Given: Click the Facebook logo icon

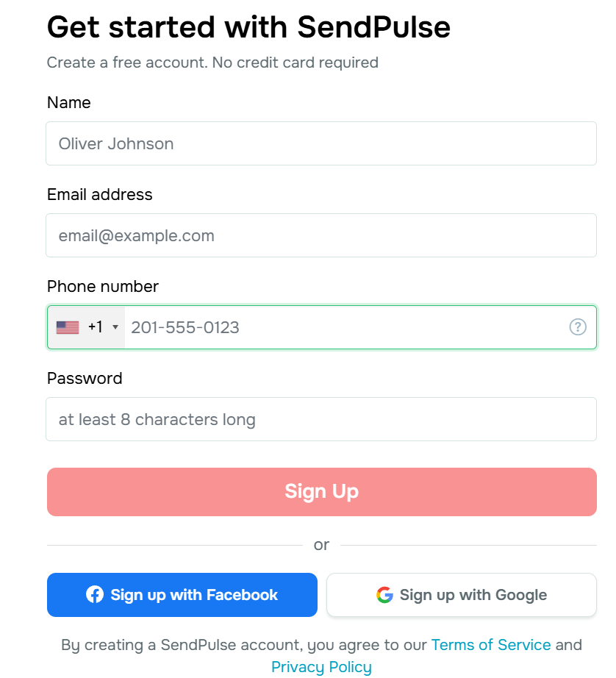Looking at the screenshot, I should [x=95, y=594].
